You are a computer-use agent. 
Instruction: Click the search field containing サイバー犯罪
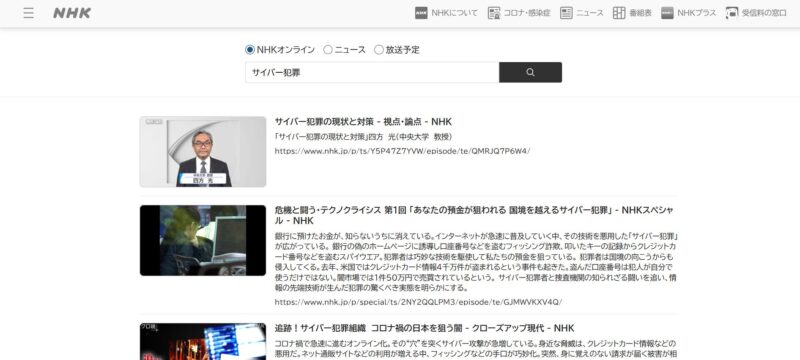(x=372, y=72)
